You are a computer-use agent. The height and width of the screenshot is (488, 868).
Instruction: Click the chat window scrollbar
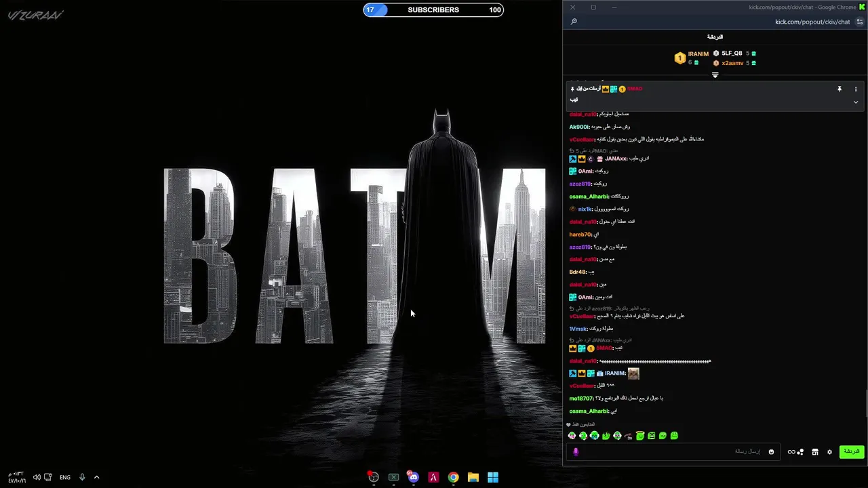click(865, 403)
